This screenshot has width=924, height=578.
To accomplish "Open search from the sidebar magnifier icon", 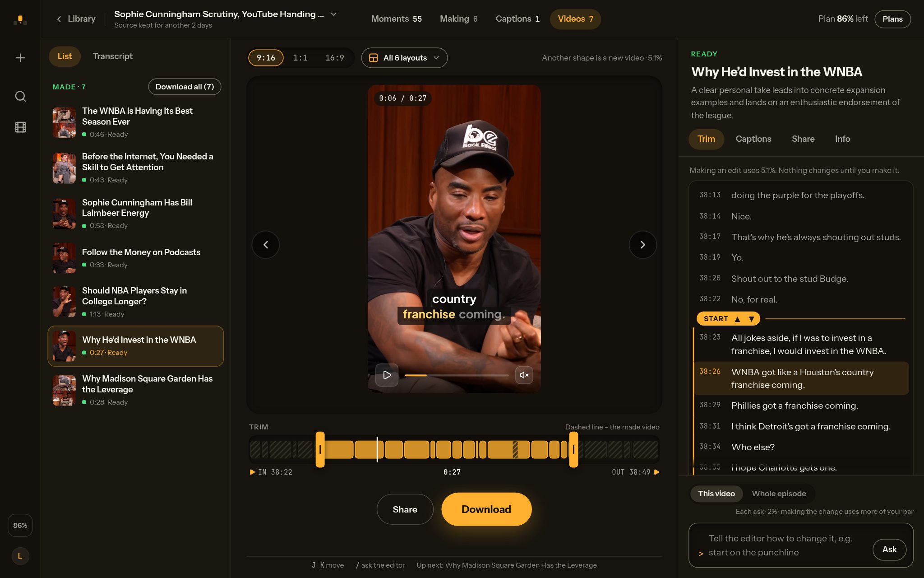I will pyautogui.click(x=20, y=96).
